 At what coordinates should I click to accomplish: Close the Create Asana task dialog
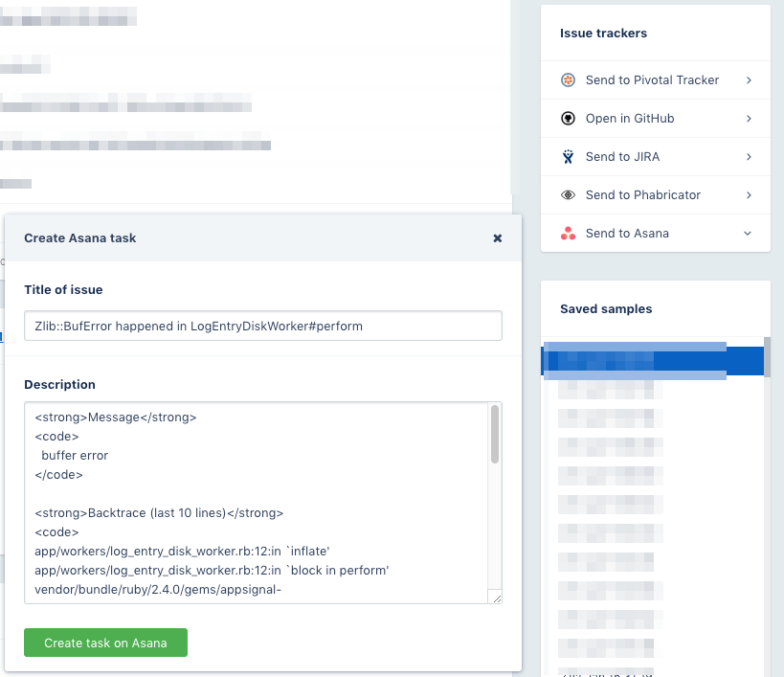coord(497,238)
